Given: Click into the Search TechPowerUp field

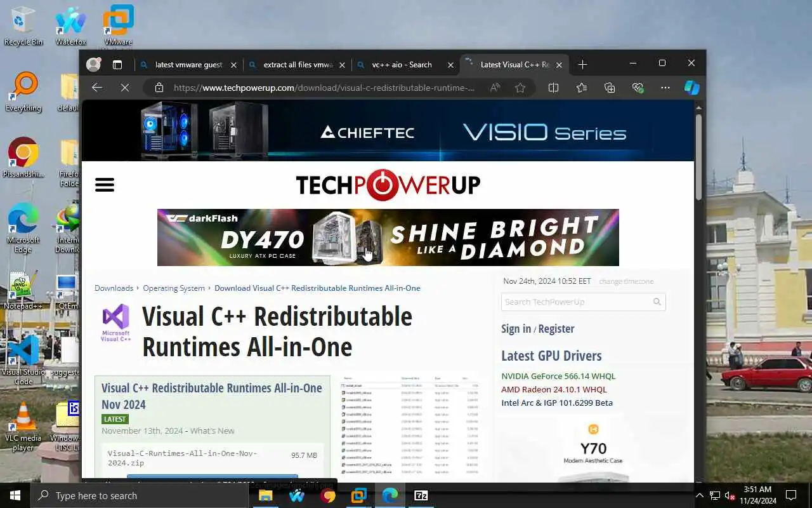Looking at the screenshot, I should tap(576, 302).
